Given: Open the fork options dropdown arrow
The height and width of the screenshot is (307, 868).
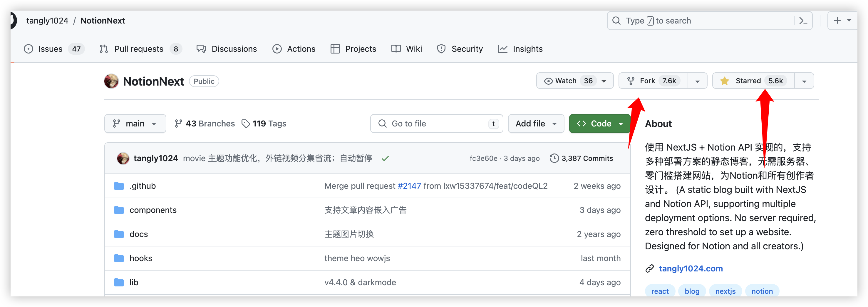Looking at the screenshot, I should pos(698,81).
